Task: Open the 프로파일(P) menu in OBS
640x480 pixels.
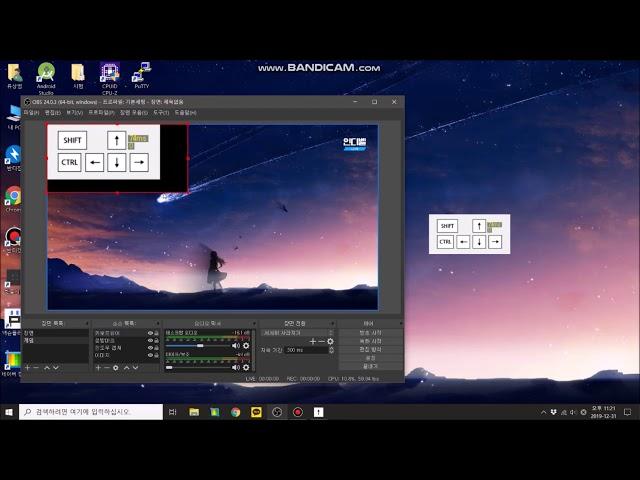Action: pyautogui.click(x=101, y=112)
